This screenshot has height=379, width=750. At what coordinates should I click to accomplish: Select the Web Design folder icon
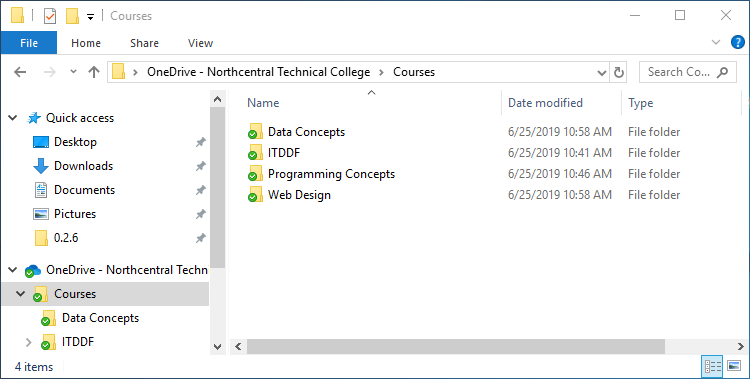(255, 195)
